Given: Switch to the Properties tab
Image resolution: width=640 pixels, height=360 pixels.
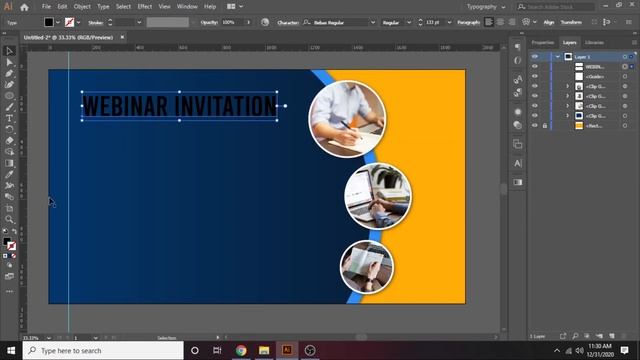Looking at the screenshot, I should (542, 42).
